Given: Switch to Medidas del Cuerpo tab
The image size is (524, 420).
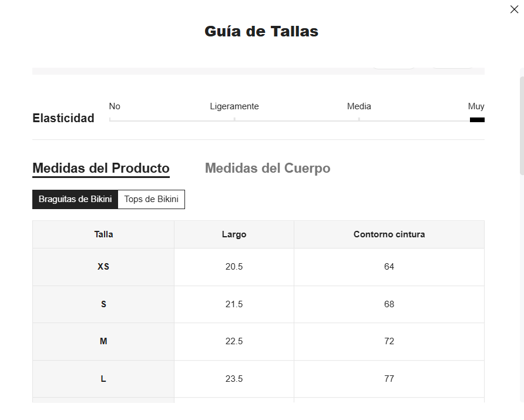Looking at the screenshot, I should pyautogui.click(x=267, y=169).
